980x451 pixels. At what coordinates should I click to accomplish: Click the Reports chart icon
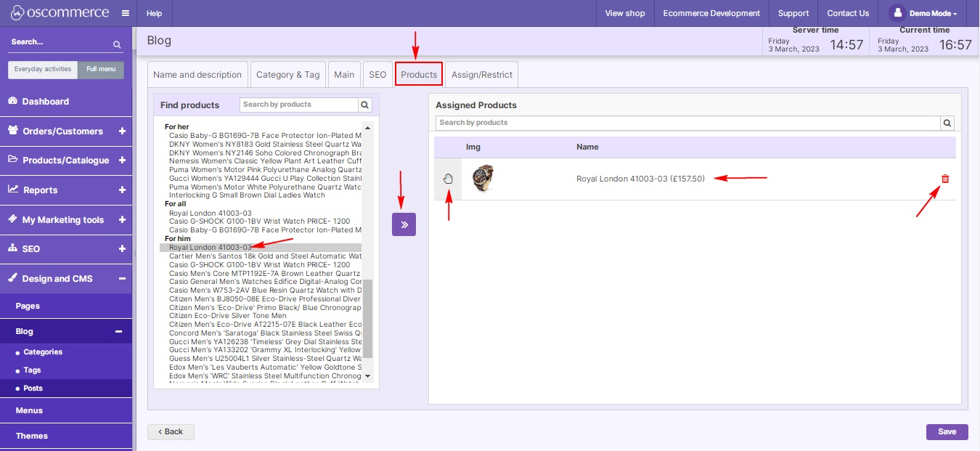13,190
